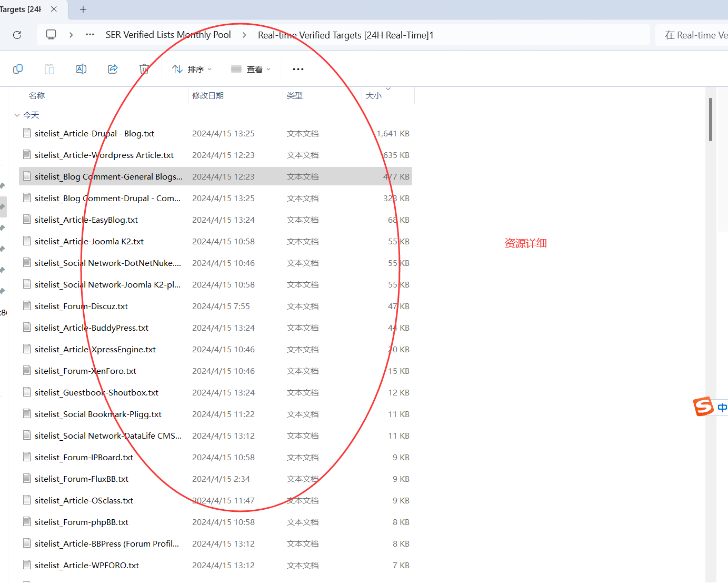Open the toolbar more options ellipsis

point(298,69)
